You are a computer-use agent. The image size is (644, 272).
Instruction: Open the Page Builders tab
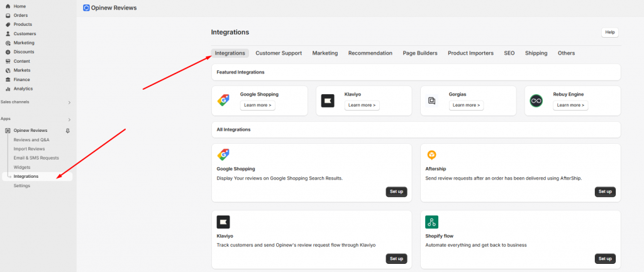419,53
